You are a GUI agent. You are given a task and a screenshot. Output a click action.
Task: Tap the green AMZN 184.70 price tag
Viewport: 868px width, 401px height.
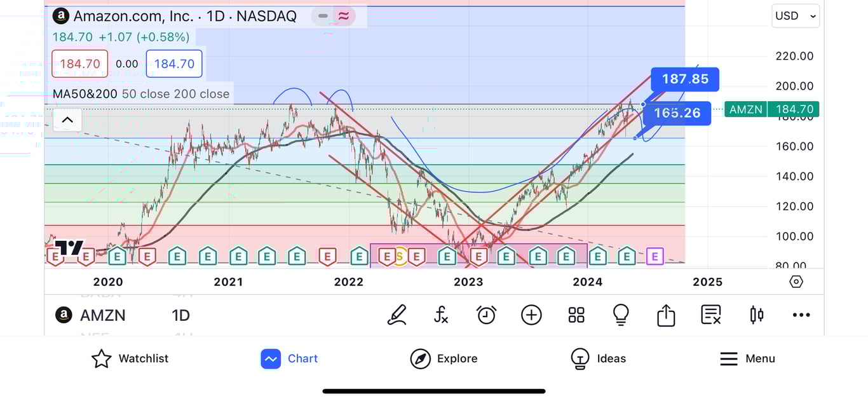pyautogui.click(x=771, y=109)
